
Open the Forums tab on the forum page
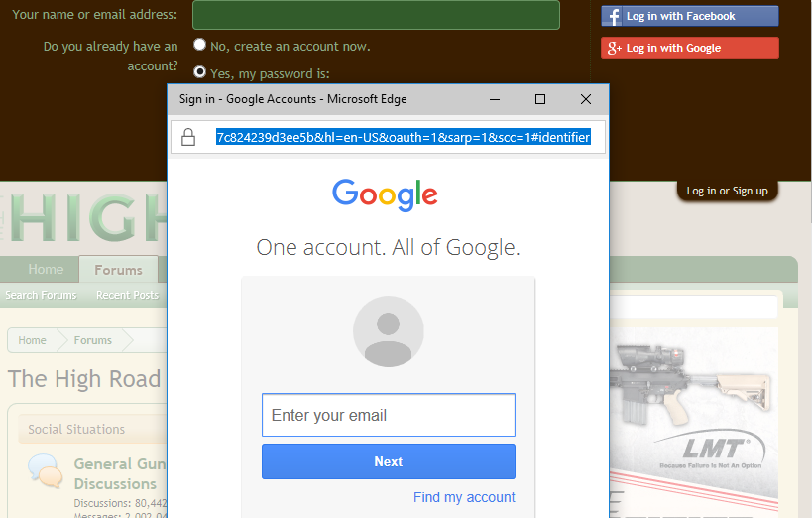[118, 270]
